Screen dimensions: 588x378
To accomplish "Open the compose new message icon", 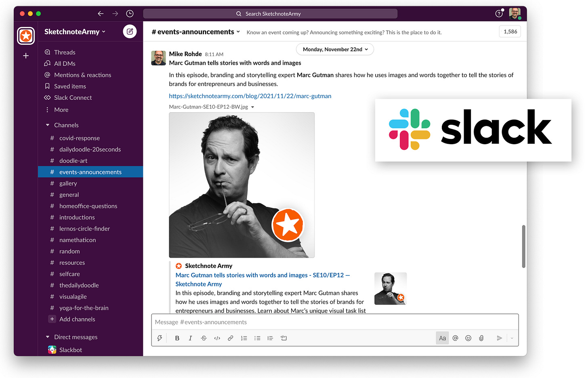I will click(x=130, y=31).
